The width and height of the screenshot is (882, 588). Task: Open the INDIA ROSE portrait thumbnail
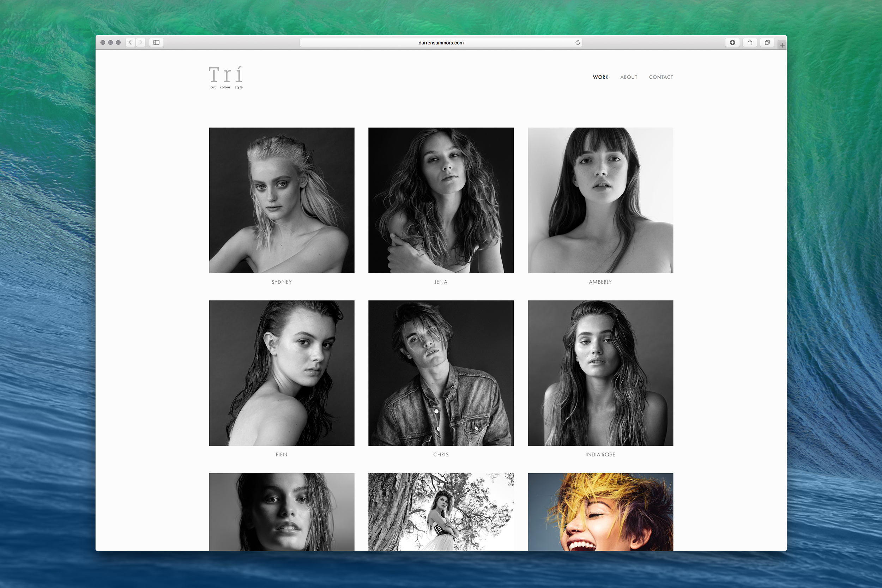tap(600, 373)
